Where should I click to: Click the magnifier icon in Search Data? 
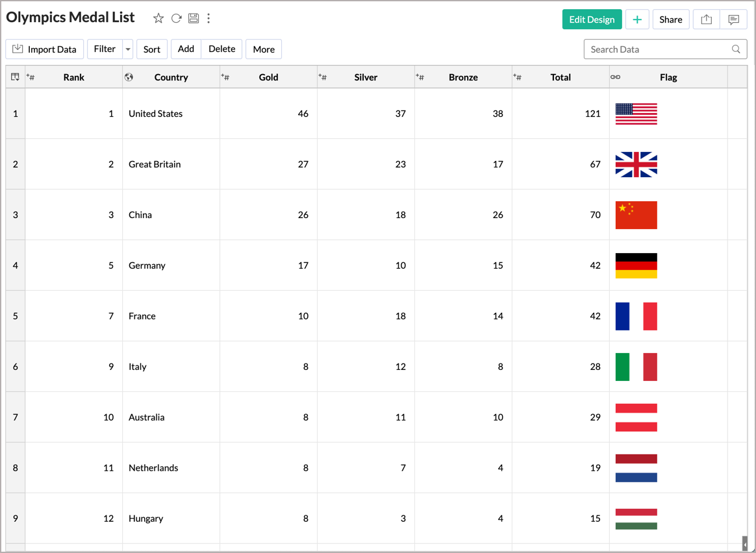point(736,49)
